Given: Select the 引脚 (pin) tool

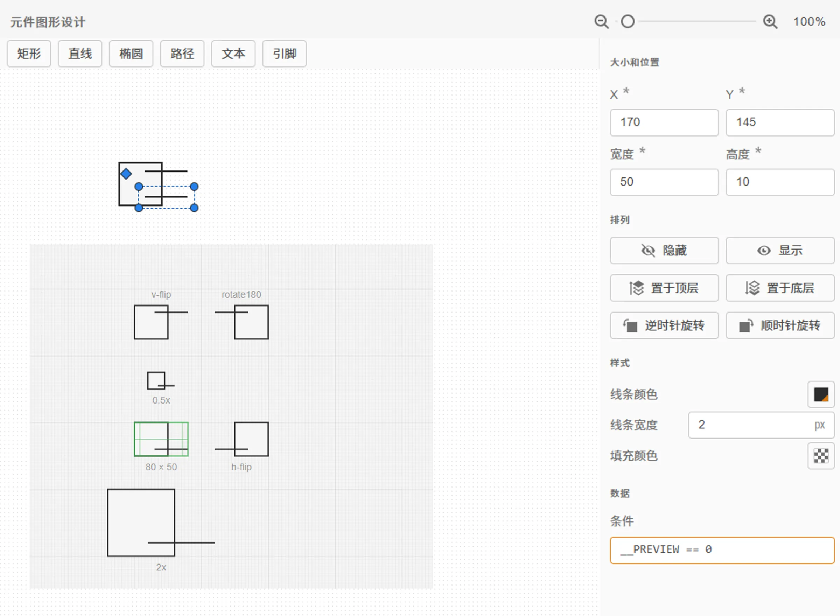Looking at the screenshot, I should pyautogui.click(x=284, y=54).
